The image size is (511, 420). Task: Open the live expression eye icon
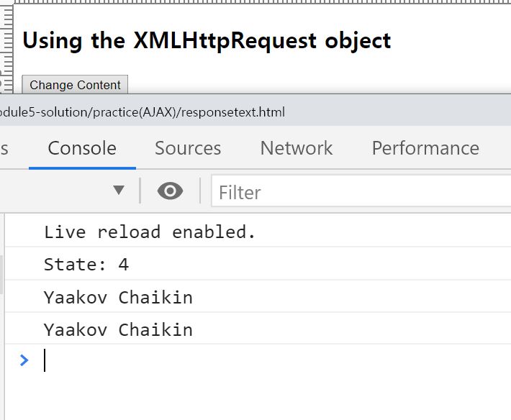(x=170, y=191)
